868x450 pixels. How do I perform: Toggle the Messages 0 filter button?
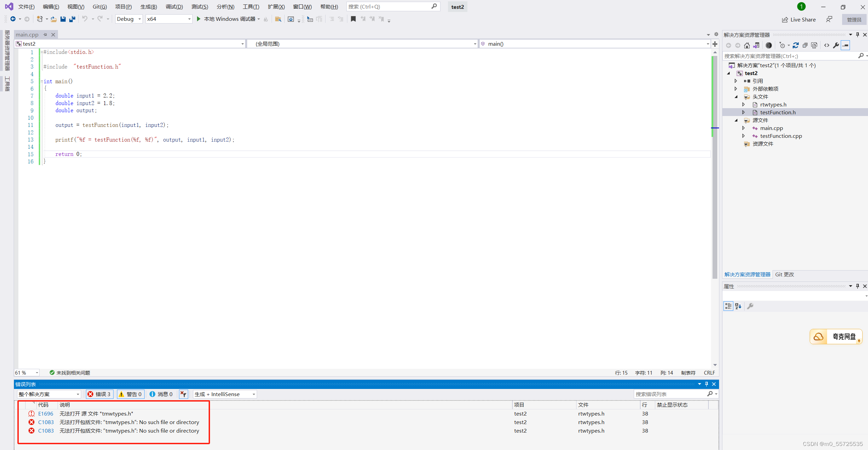161,394
